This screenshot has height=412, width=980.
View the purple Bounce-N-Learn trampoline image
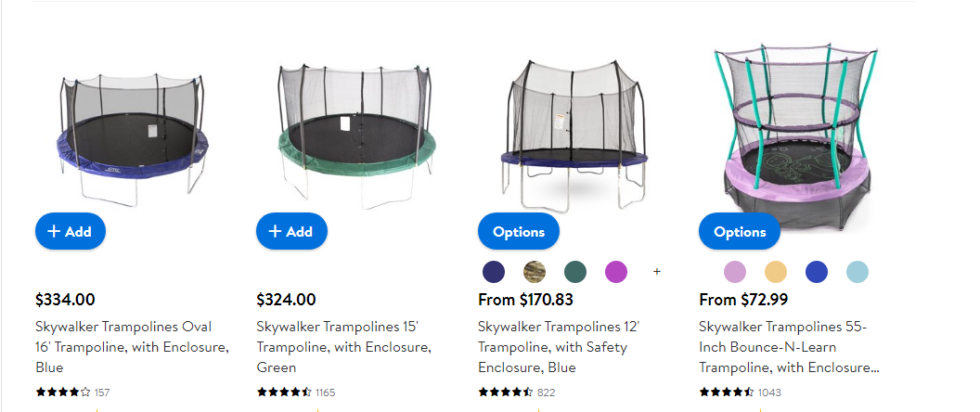coord(796,135)
